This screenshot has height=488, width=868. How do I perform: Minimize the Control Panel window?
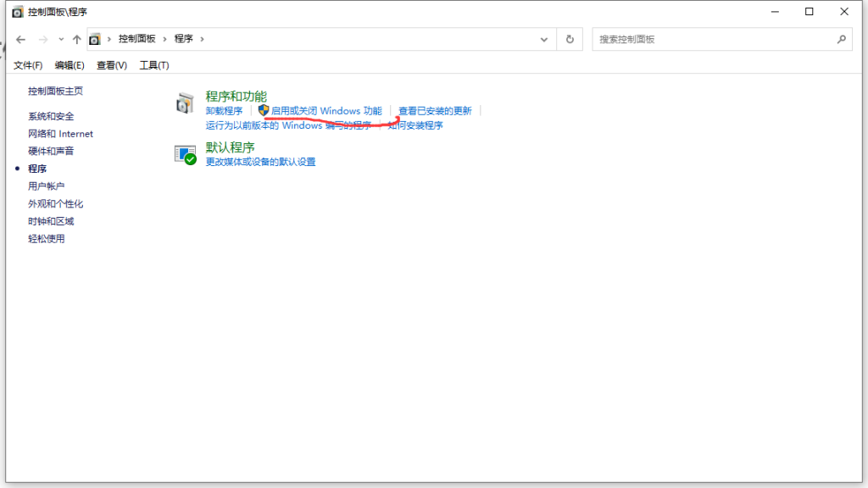pyautogui.click(x=775, y=12)
